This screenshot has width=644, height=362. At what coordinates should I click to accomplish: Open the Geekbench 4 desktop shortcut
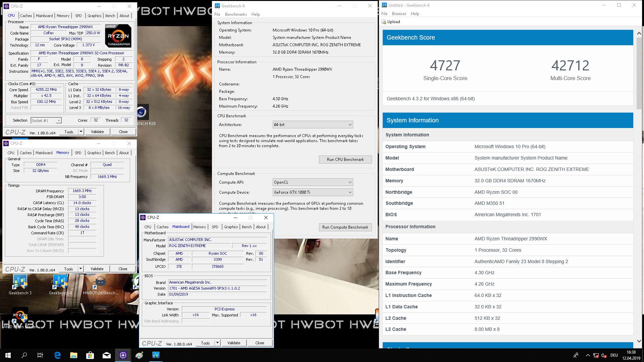(x=60, y=285)
